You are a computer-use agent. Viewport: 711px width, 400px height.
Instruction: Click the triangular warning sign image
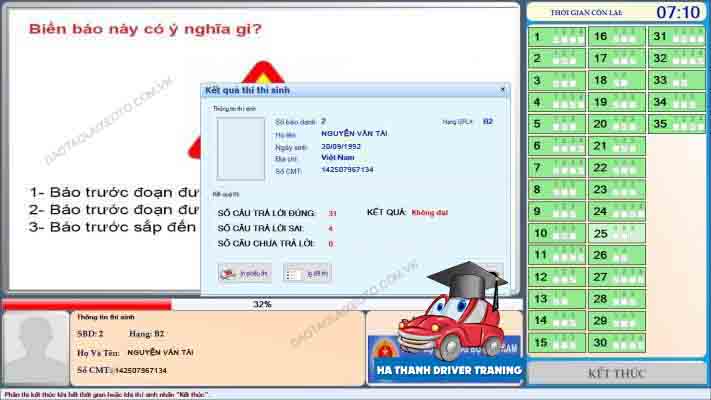coord(262,75)
